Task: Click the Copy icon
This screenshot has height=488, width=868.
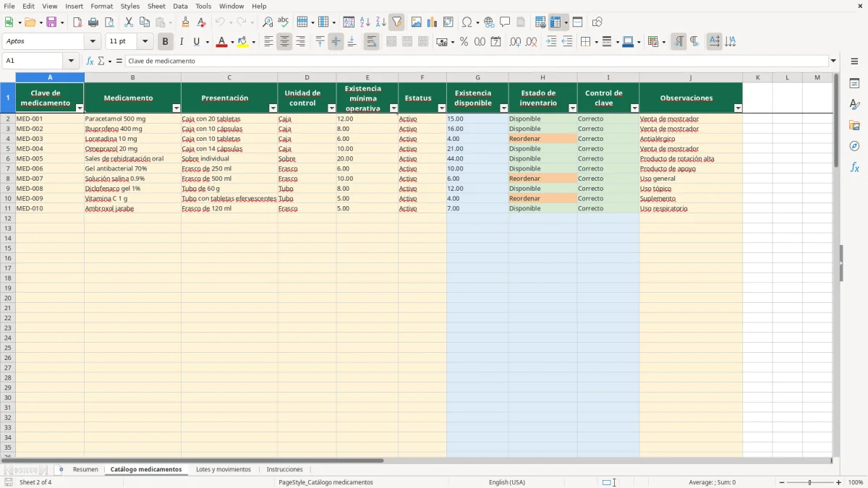Action: point(145,22)
